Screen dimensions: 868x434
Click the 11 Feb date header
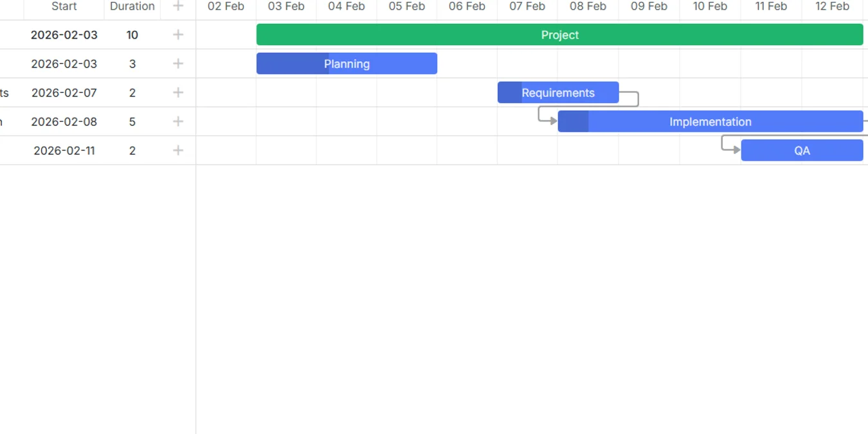coord(771,6)
